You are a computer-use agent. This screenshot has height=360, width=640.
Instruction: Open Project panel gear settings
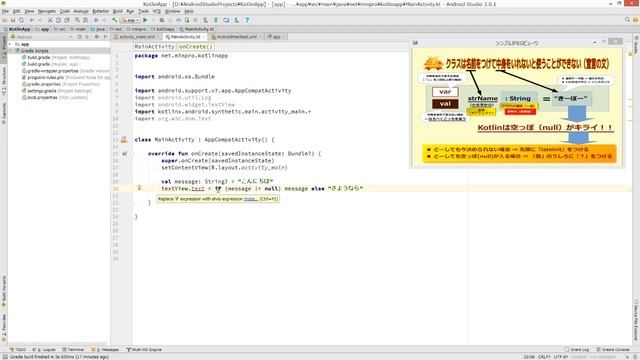[97, 37]
